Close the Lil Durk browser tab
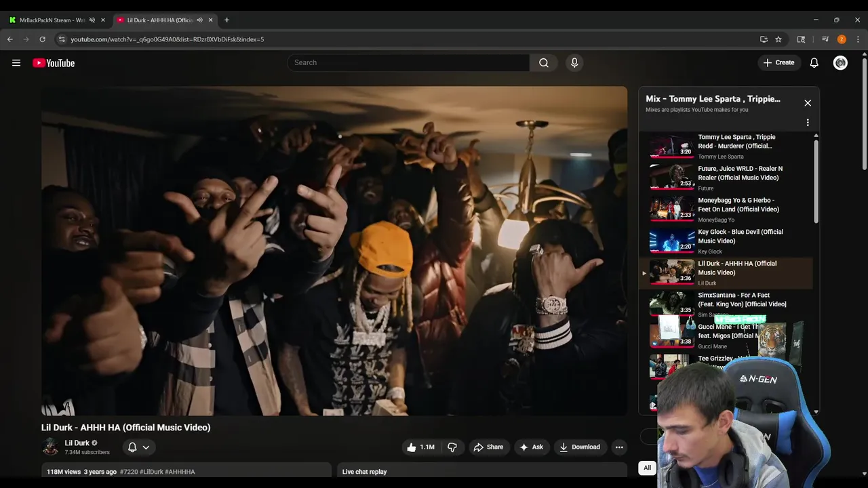This screenshot has width=868, height=488. (210, 20)
